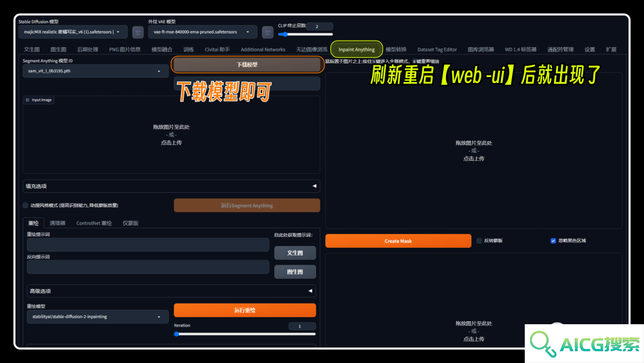Open the 图库浏览器 tab
The width and height of the screenshot is (644, 363).
click(x=481, y=50)
